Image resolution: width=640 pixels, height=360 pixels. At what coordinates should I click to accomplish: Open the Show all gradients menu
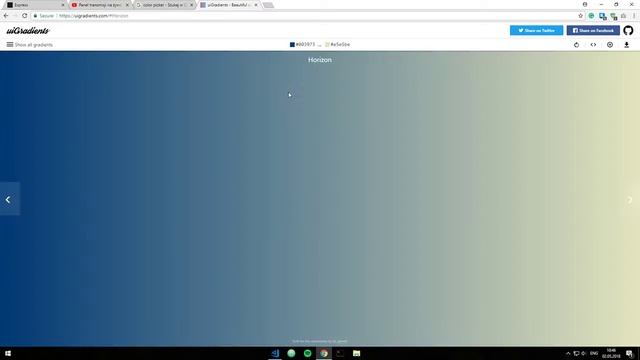[29, 45]
